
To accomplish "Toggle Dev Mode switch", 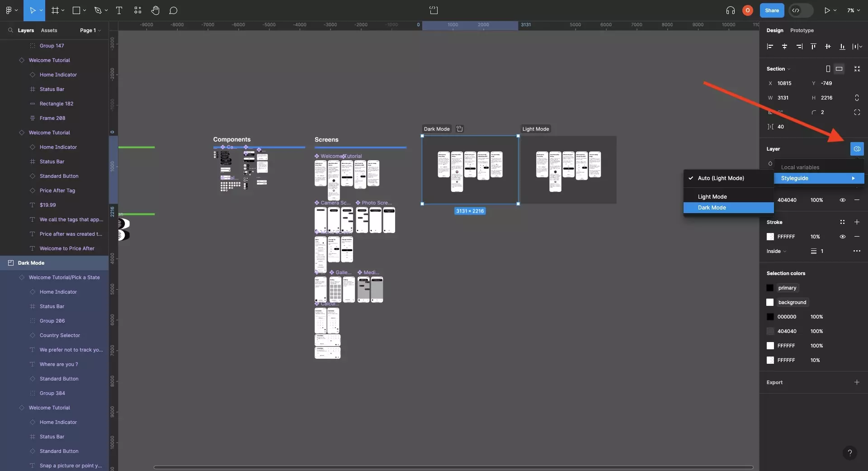I will coord(801,10).
